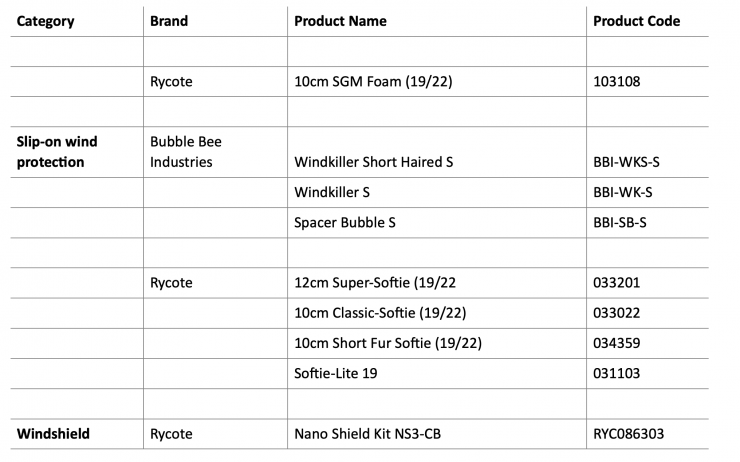This screenshot has height=462, width=740.
Task: Click the Windshield category cell
Action: [x=53, y=434]
